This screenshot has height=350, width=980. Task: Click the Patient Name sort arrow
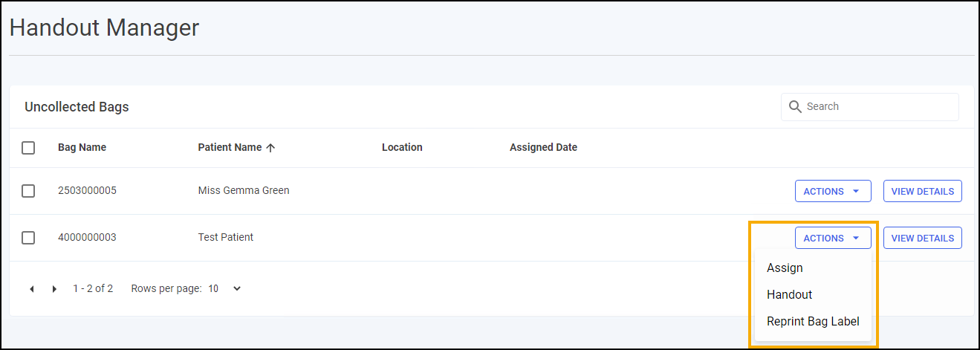pyautogui.click(x=270, y=148)
